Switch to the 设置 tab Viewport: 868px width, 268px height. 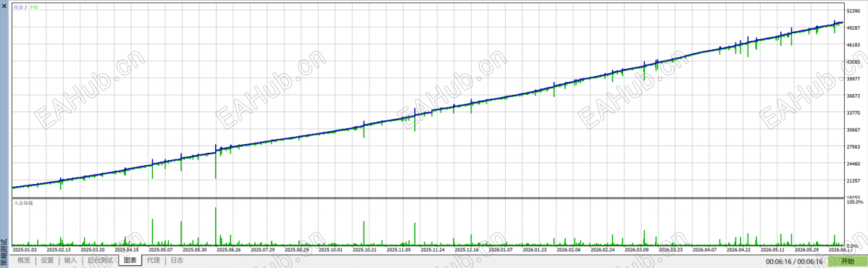(47, 260)
